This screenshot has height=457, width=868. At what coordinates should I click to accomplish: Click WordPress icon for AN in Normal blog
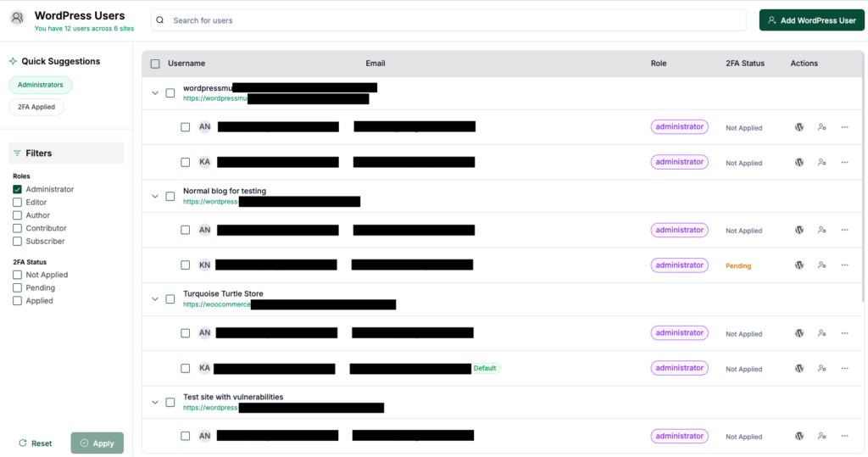coord(799,230)
